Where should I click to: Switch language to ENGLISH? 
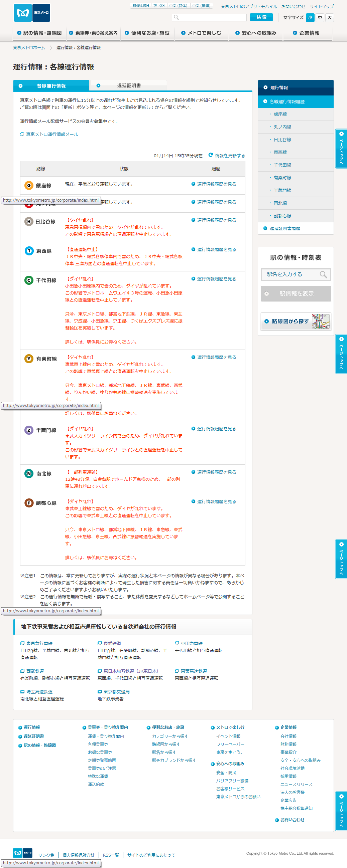tap(140, 6)
